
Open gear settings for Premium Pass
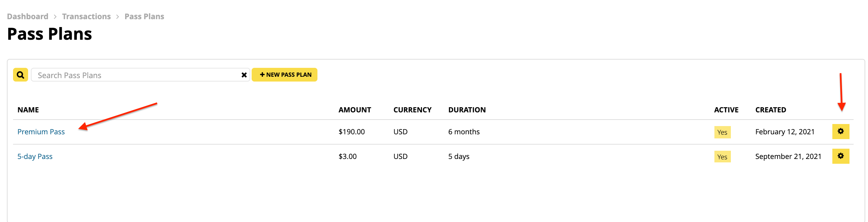841,132
